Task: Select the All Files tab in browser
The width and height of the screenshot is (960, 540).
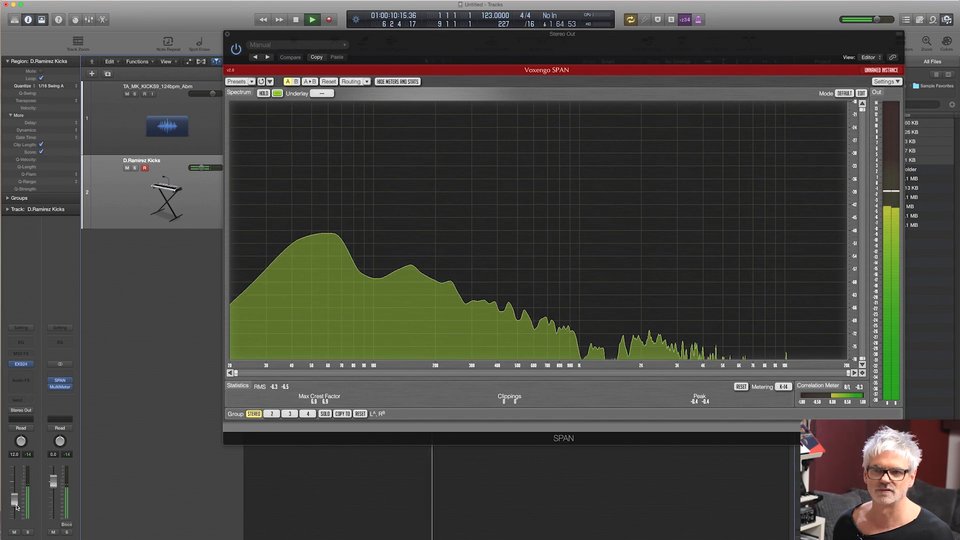Action: [932, 61]
